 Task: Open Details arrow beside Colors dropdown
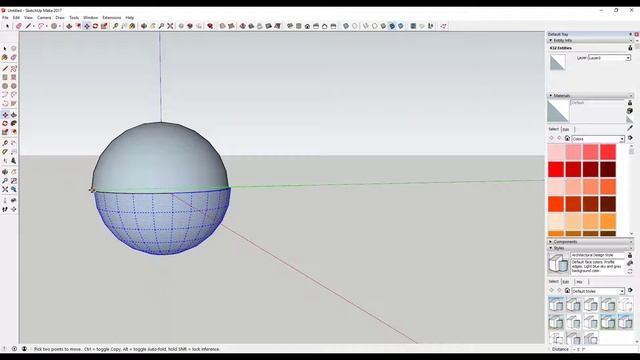630,138
